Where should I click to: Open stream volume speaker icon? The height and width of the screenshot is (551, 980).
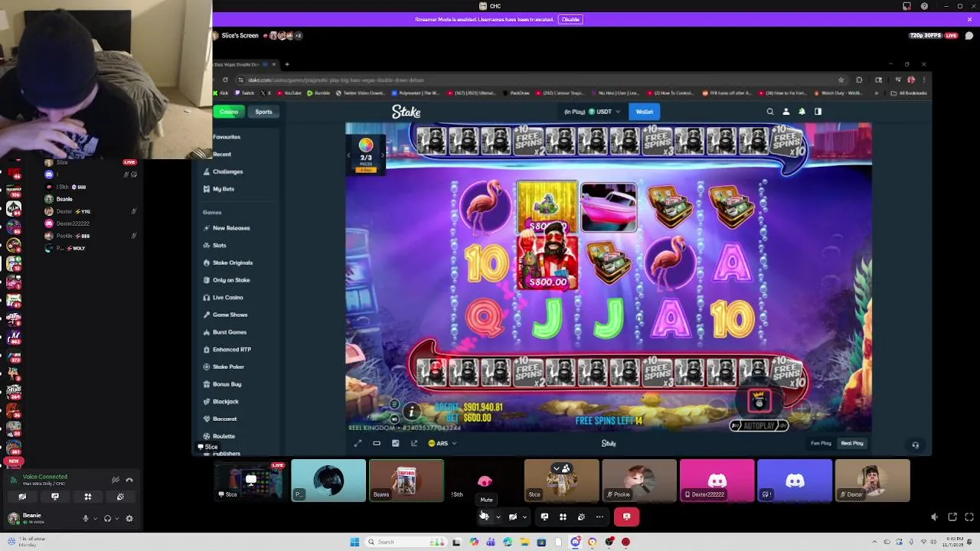click(x=934, y=517)
